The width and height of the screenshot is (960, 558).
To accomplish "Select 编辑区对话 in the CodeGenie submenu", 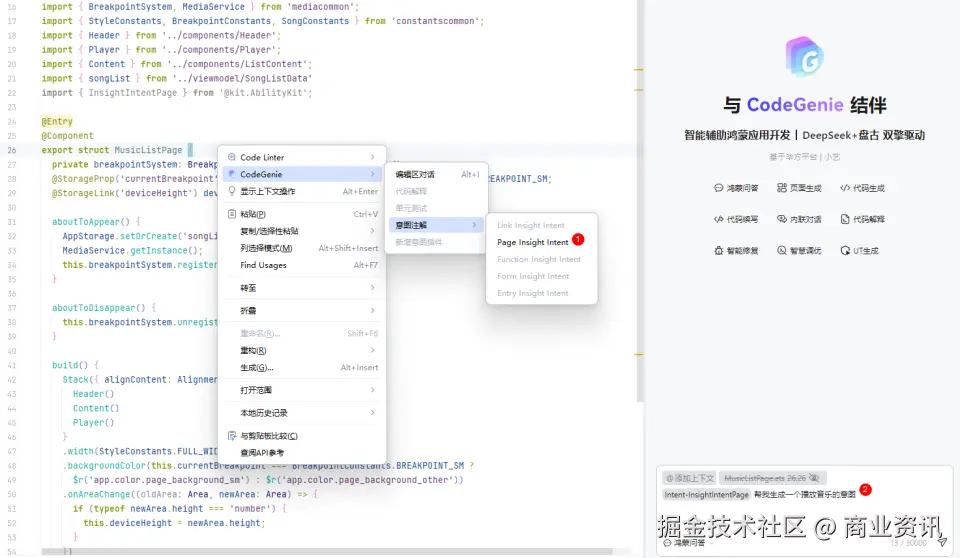I will [437, 175].
